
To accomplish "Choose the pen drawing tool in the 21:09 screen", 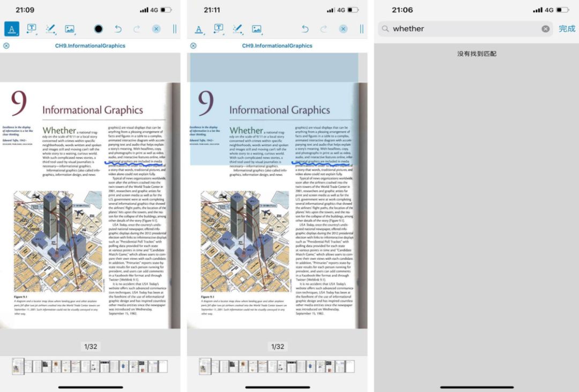I will point(50,29).
